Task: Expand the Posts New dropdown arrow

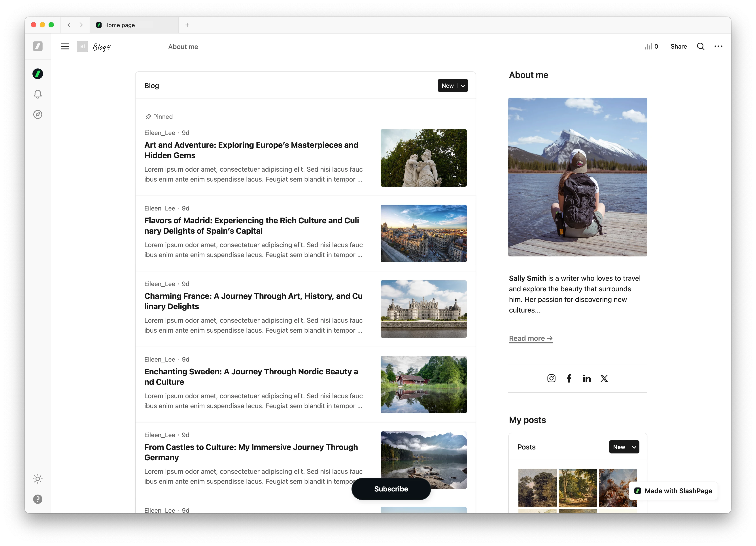Action: pos(634,447)
